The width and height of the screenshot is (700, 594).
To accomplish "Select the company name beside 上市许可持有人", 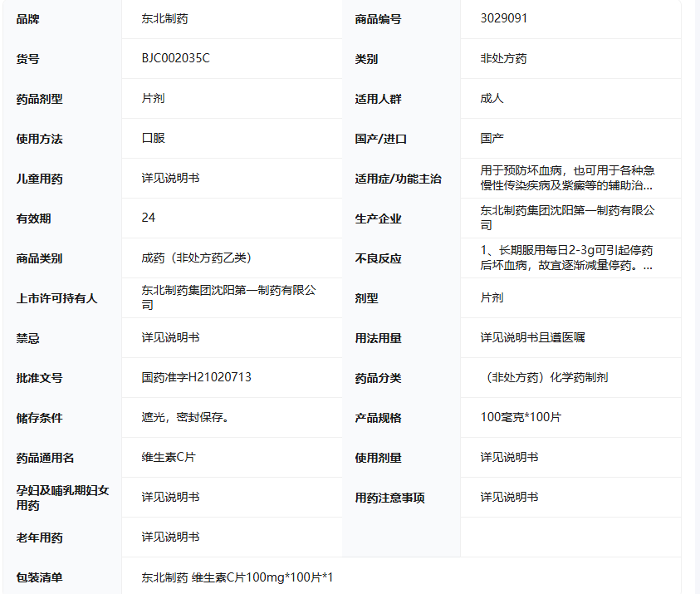I will coord(228,297).
